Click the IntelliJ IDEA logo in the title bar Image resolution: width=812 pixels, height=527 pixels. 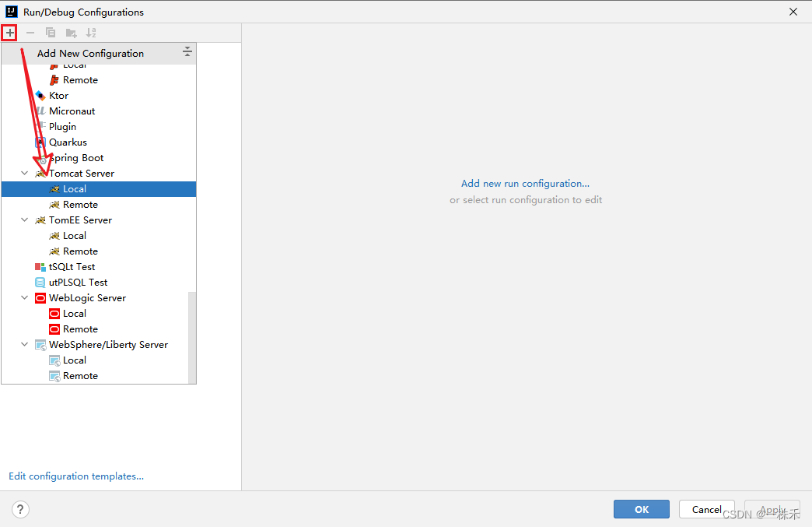(12, 12)
